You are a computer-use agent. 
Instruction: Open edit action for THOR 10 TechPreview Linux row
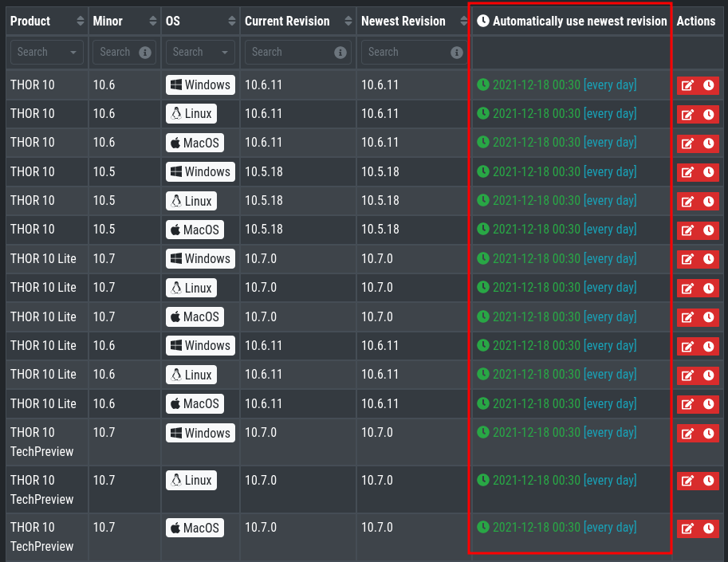pos(687,481)
